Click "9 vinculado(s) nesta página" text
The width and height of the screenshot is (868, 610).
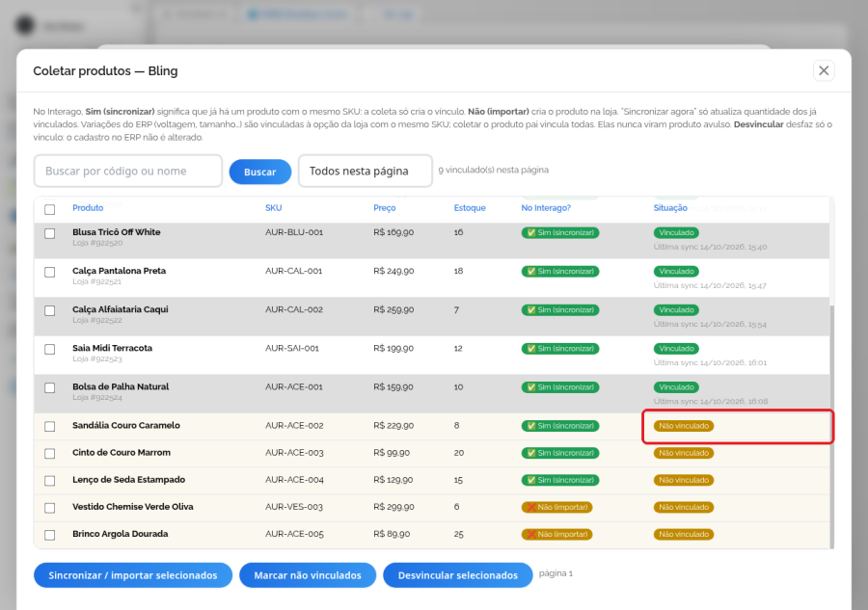(x=493, y=170)
